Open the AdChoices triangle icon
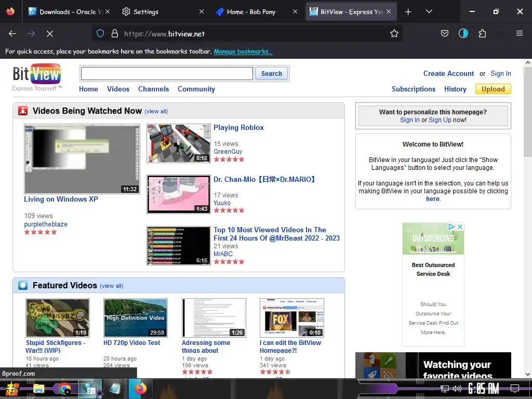Screen dimensions: 532x399 [451, 227]
